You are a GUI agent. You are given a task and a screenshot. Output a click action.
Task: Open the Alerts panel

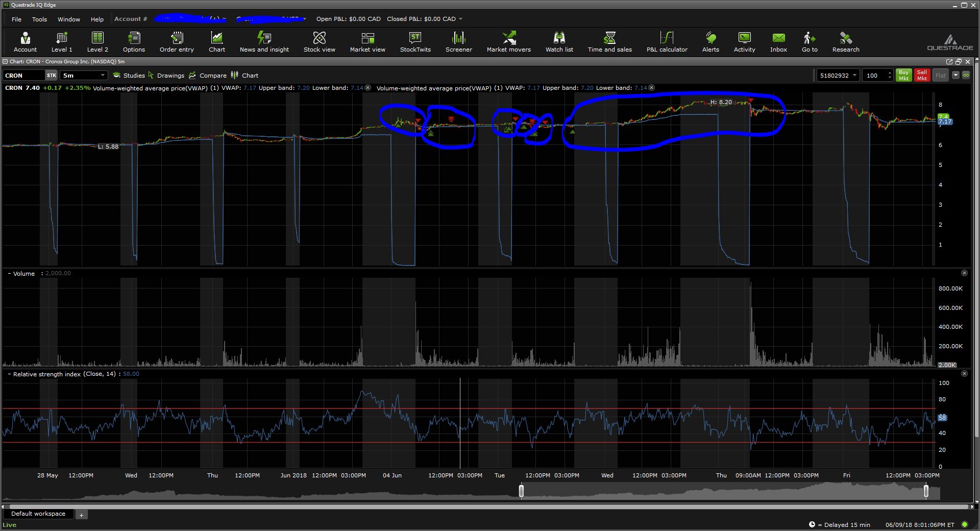(x=710, y=42)
